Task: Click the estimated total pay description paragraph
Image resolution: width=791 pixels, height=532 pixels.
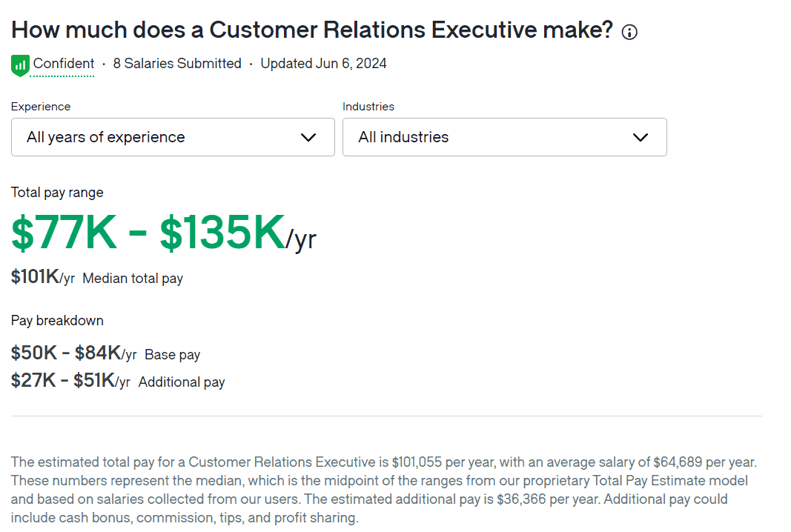Action: [385, 489]
